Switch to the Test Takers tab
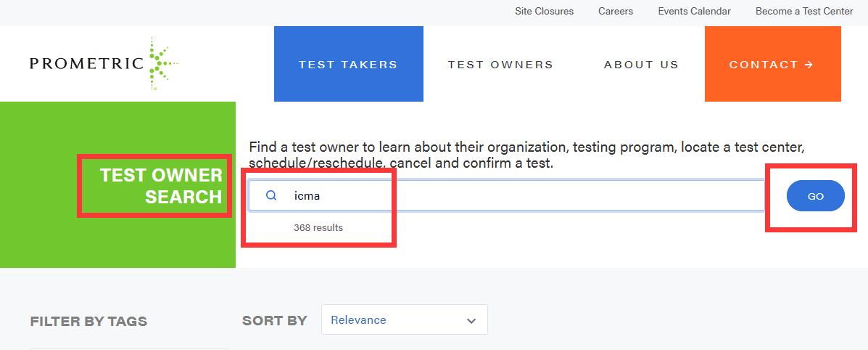 pos(348,65)
